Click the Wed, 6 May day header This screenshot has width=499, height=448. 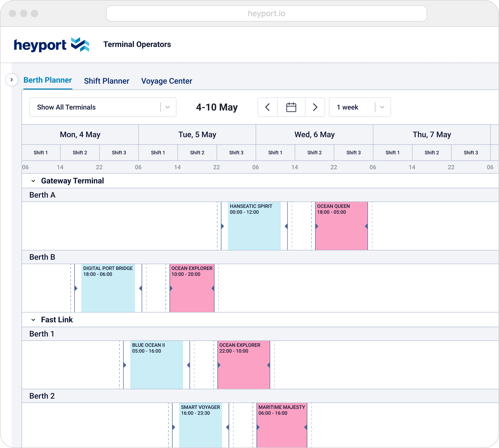[x=315, y=135]
